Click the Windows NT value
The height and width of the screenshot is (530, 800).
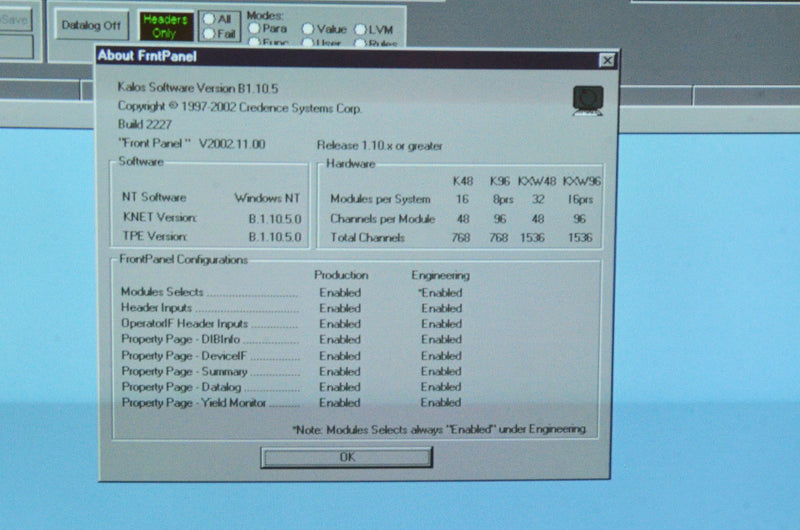tap(267, 198)
